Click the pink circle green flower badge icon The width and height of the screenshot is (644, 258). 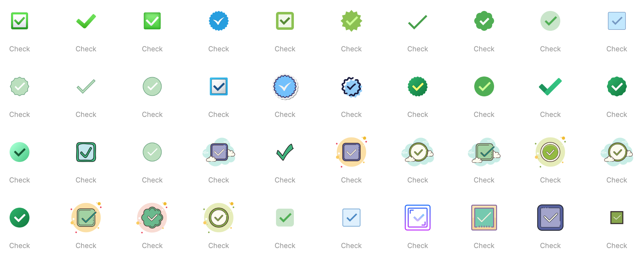(152, 218)
